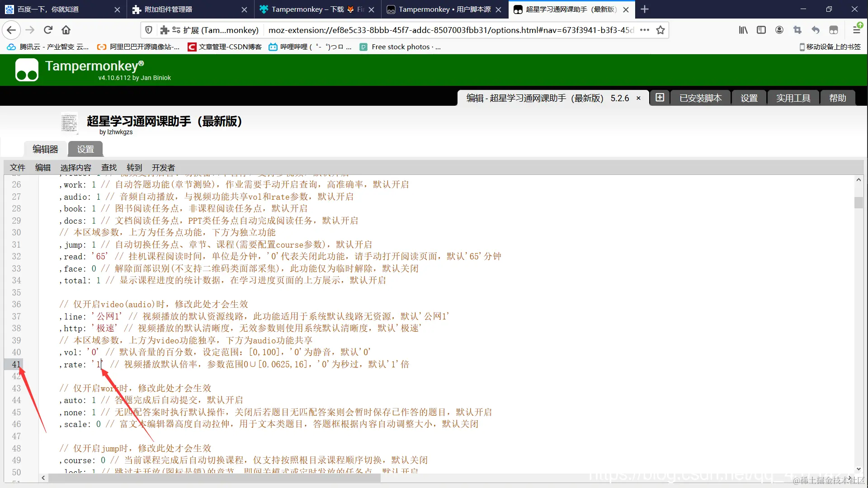Image resolution: width=868 pixels, height=488 pixels.
Task: Click the red CSDN icon on the bookmarks bar
Action: coord(192,47)
